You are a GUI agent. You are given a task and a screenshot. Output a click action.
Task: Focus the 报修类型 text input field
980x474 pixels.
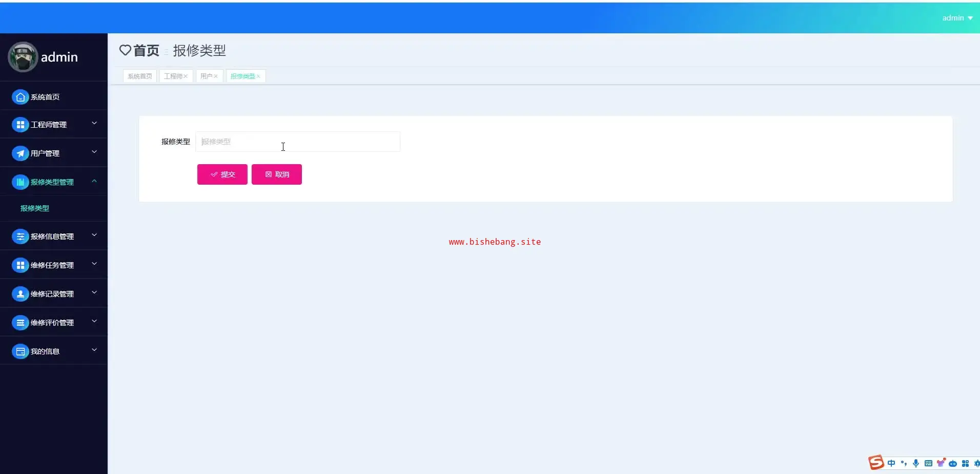coord(298,142)
